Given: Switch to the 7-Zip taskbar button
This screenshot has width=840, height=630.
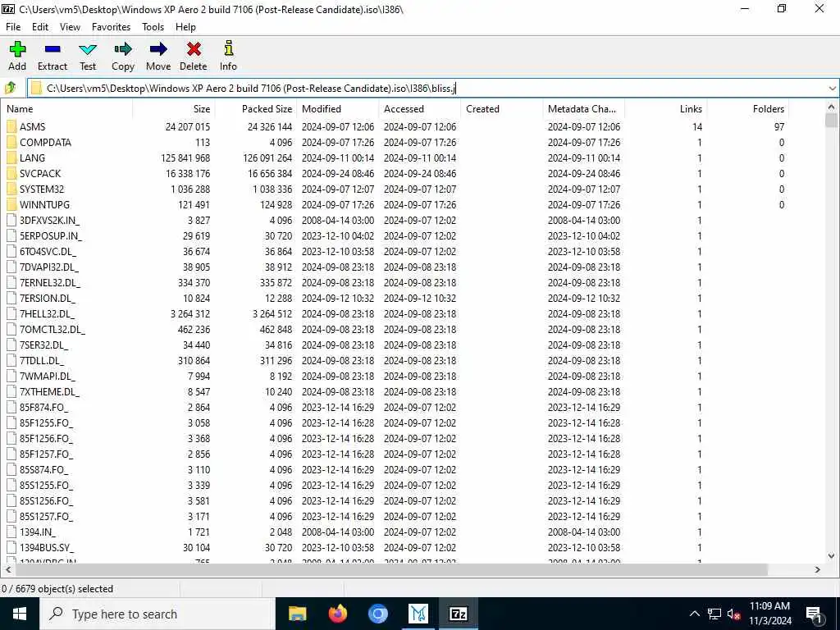Looking at the screenshot, I should [458, 614].
